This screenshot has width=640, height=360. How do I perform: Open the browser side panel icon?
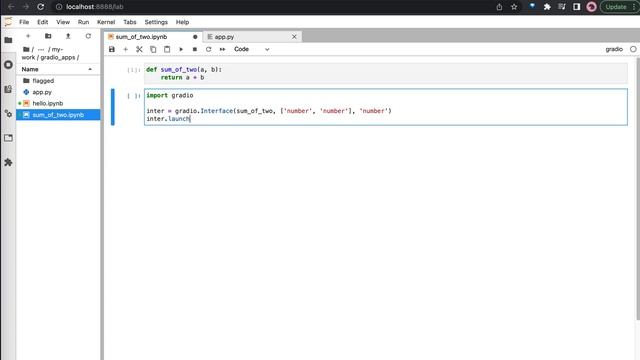pos(576,7)
